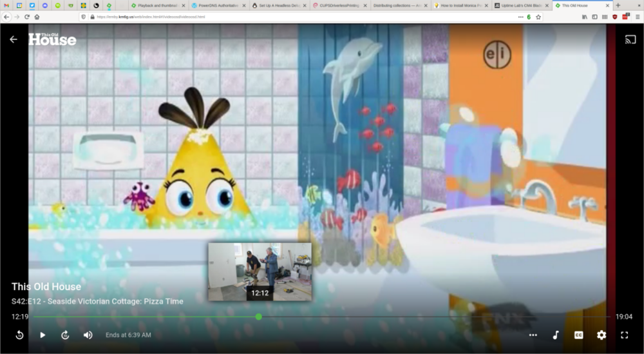Click the browser Back button
The height and width of the screenshot is (354, 644).
coord(6,17)
